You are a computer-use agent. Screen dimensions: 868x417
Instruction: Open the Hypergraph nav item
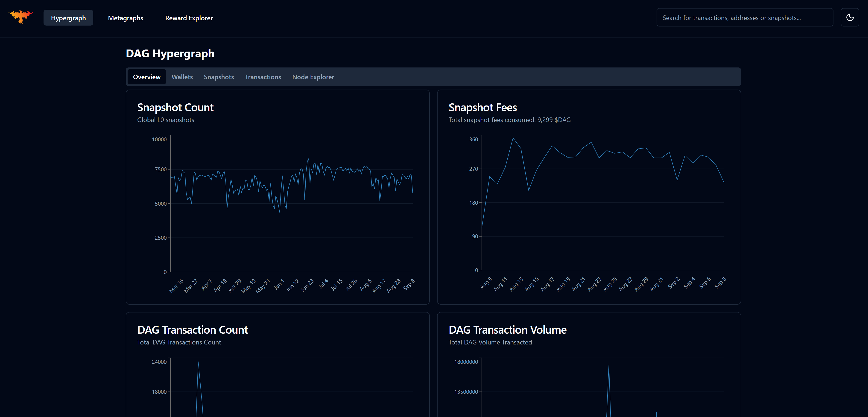pyautogui.click(x=68, y=18)
